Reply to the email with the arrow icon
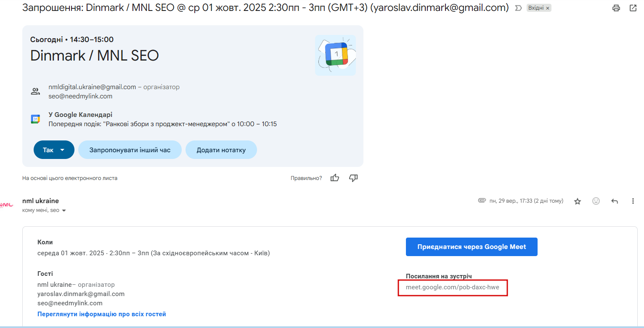This screenshot has height=328, width=644. coord(615,201)
